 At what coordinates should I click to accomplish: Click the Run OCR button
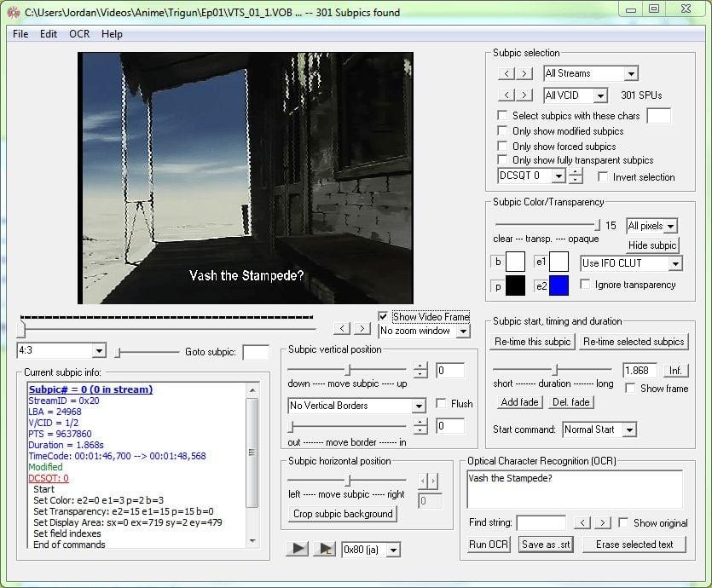tap(488, 545)
